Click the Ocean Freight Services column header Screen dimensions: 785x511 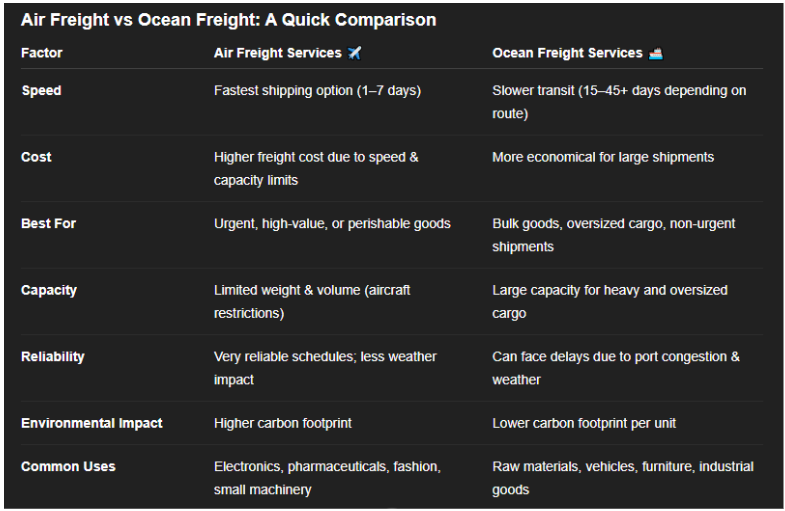pos(567,53)
